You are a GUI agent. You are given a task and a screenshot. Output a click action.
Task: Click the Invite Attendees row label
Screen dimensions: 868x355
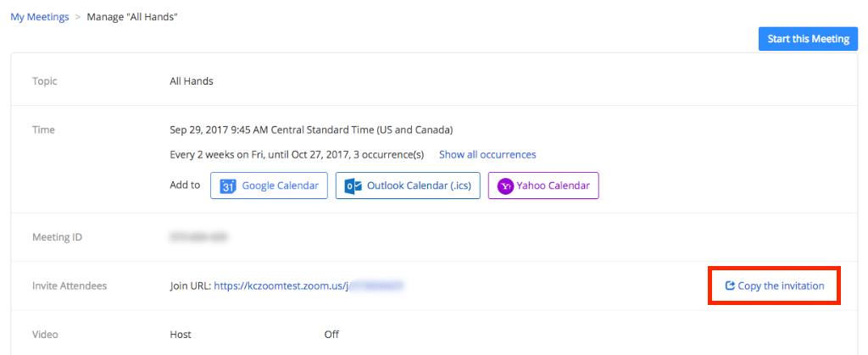point(70,286)
